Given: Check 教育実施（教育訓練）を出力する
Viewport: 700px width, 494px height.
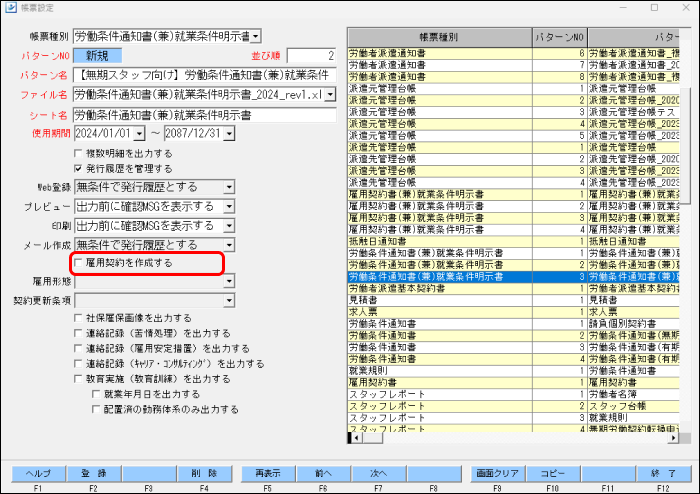Looking at the screenshot, I should click(79, 379).
